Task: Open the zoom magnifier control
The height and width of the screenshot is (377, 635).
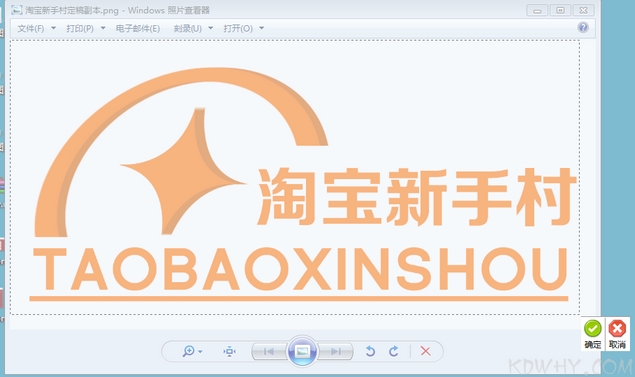Action: tap(189, 351)
